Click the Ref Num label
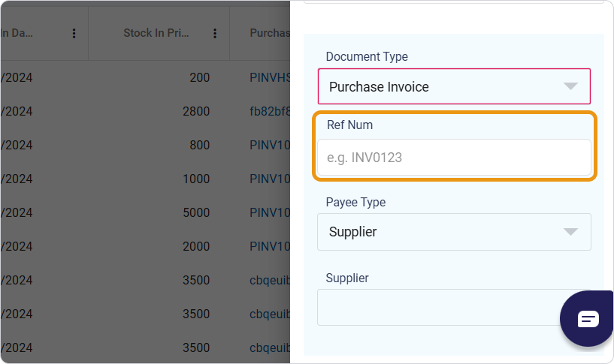The image size is (614, 364). tap(349, 125)
